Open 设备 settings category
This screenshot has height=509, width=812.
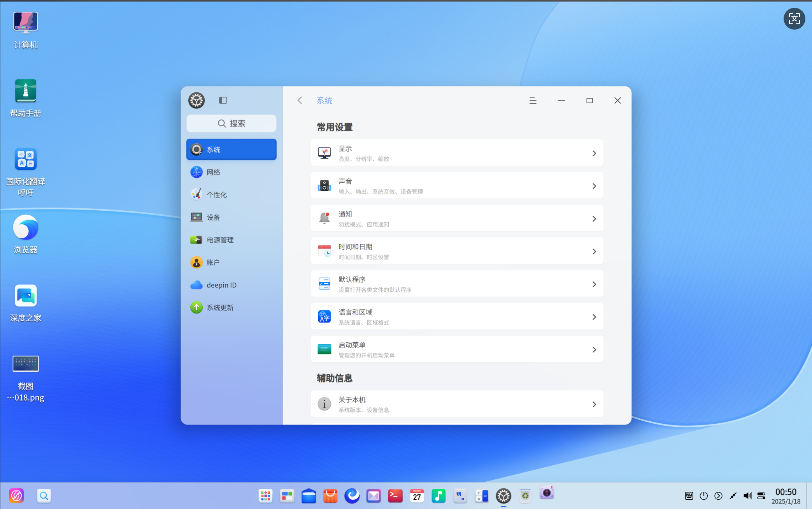pyautogui.click(x=231, y=217)
